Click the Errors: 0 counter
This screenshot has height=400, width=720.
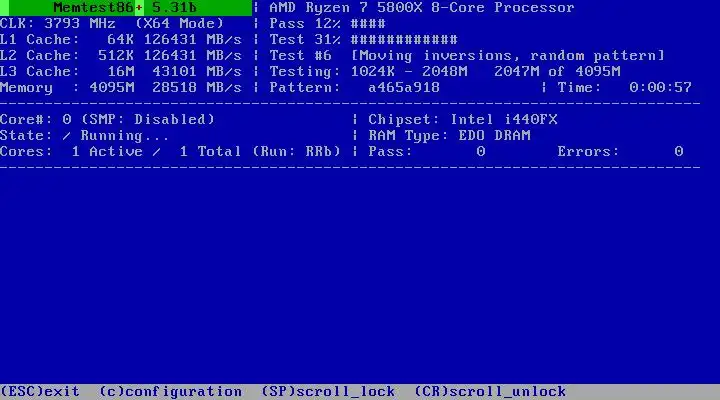(x=620, y=152)
